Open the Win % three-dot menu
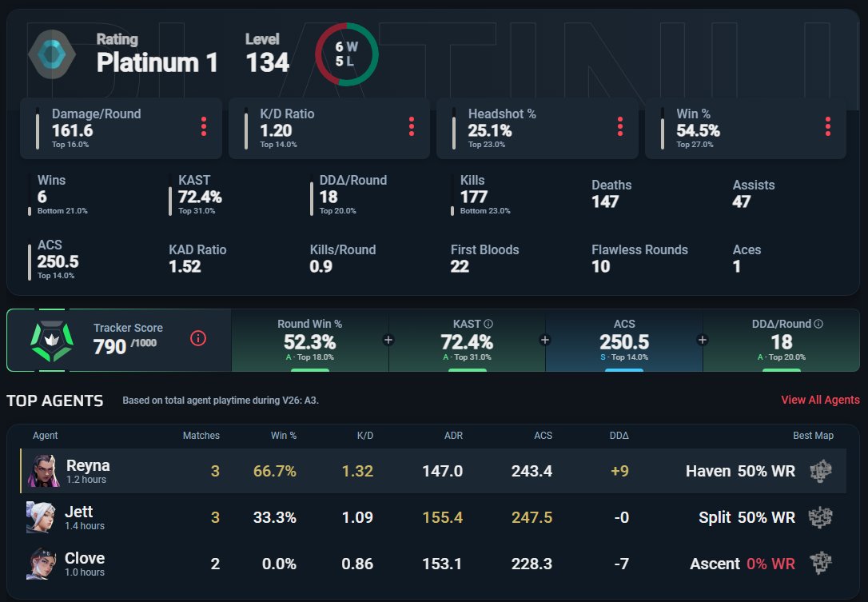This screenshot has width=868, height=602. point(827,127)
